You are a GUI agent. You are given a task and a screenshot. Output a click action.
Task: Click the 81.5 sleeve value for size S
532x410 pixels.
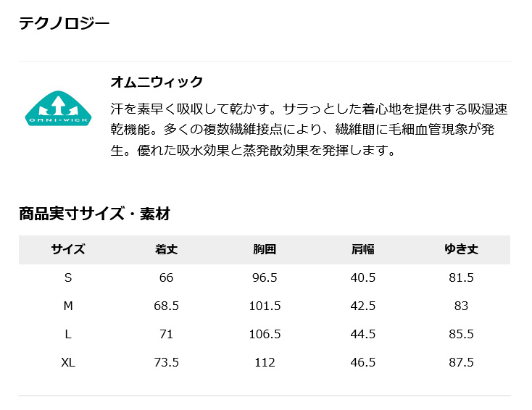[461, 277]
